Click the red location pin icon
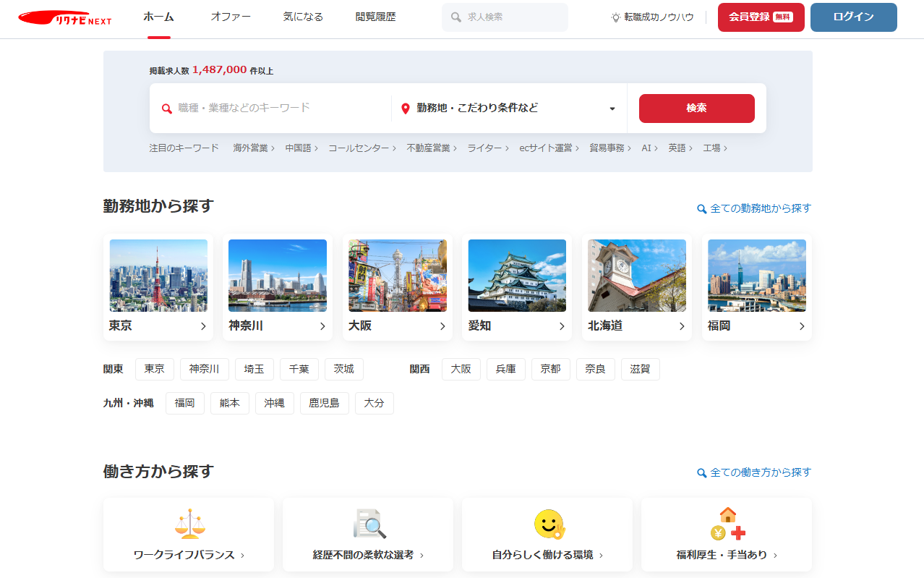This screenshot has height=578, width=924. (406, 109)
